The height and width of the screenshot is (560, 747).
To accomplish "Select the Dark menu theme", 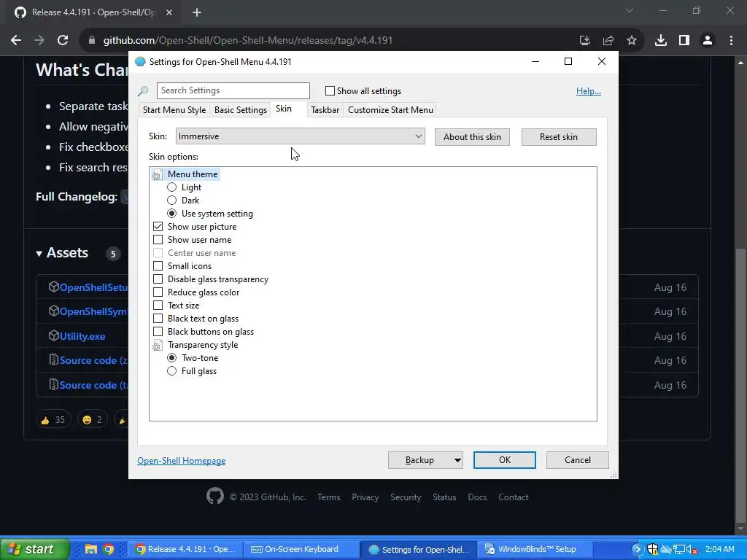I will point(171,200).
